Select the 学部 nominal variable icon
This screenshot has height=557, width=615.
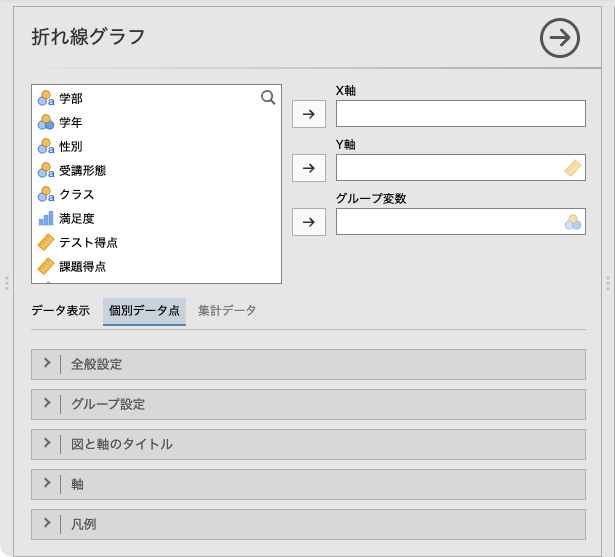(x=45, y=98)
